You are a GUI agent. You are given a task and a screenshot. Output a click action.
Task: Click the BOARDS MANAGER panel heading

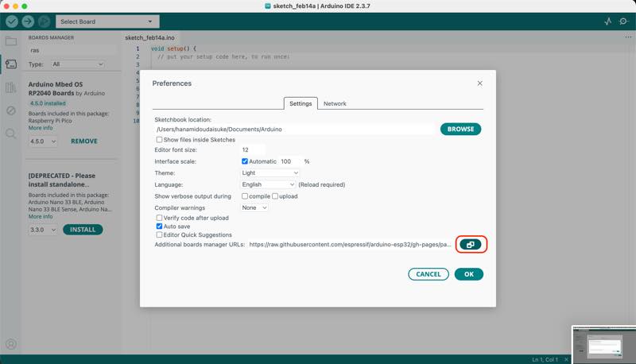(51, 37)
